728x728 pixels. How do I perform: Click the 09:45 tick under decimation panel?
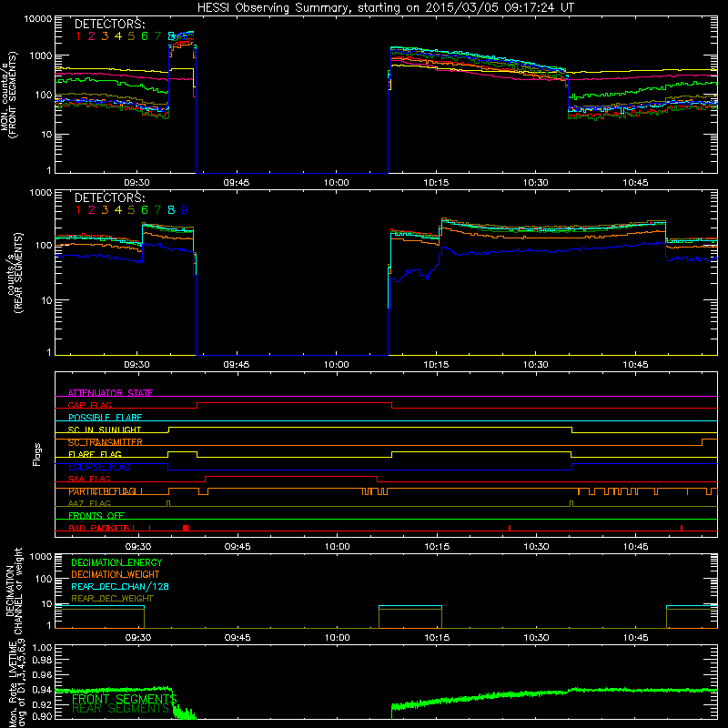point(238,638)
